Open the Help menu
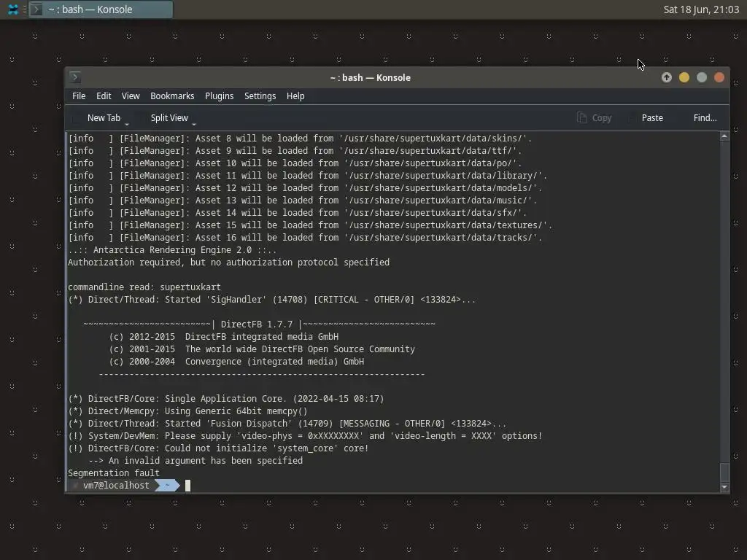The image size is (747, 560). [295, 96]
